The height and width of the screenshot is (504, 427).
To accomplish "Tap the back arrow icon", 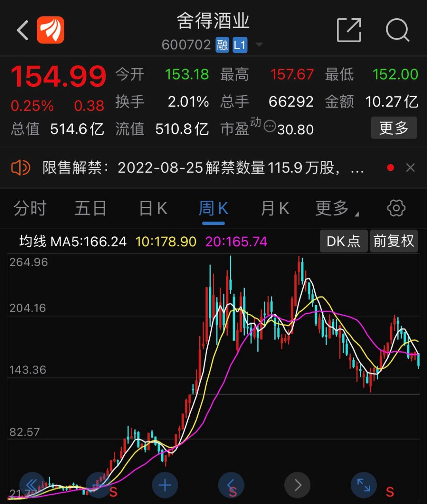I will [23, 30].
